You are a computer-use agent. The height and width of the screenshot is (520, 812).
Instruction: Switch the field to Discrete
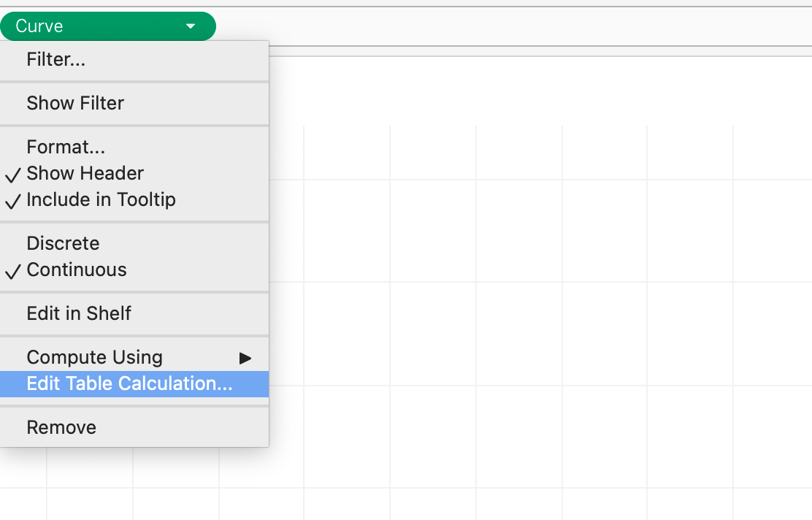63,243
